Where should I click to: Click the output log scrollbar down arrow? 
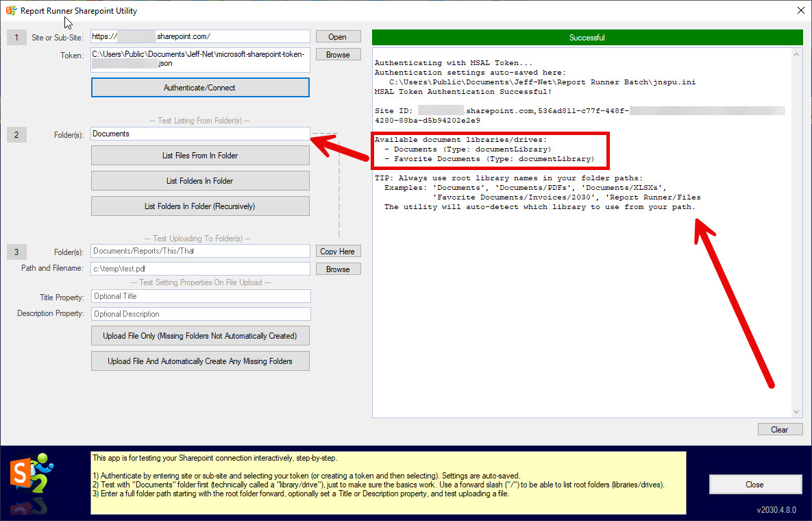[x=796, y=411]
